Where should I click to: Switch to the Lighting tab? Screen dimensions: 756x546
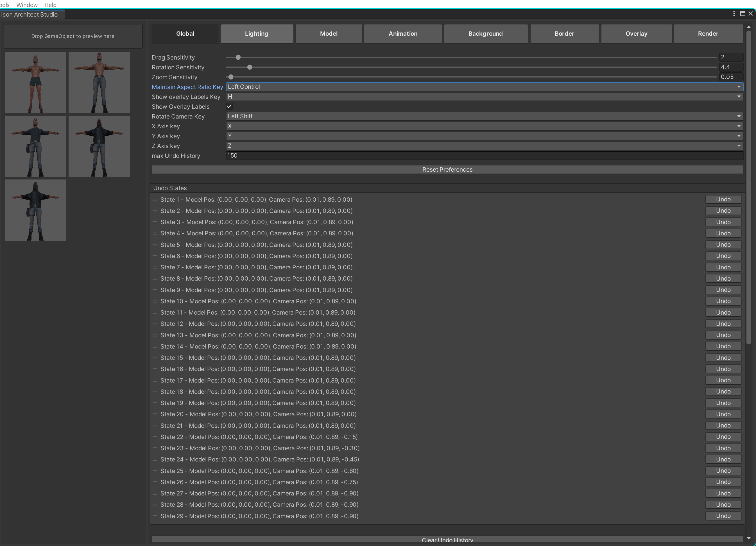[x=257, y=34]
